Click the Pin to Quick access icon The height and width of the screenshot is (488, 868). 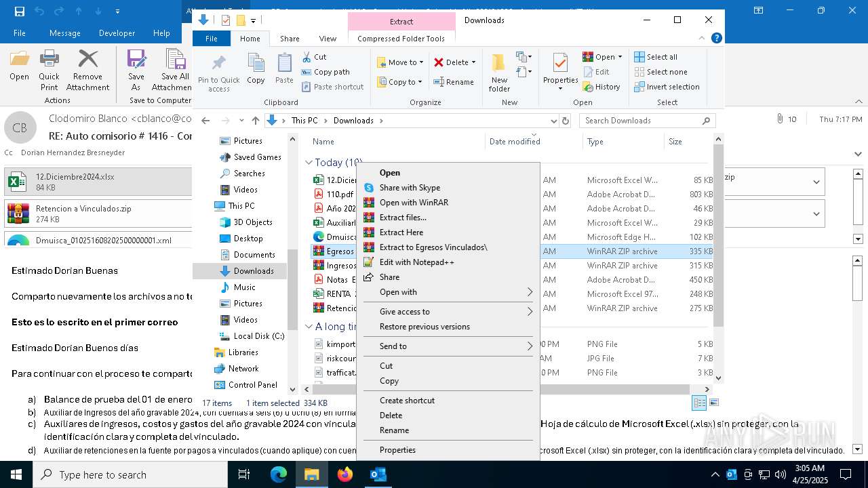(218, 64)
